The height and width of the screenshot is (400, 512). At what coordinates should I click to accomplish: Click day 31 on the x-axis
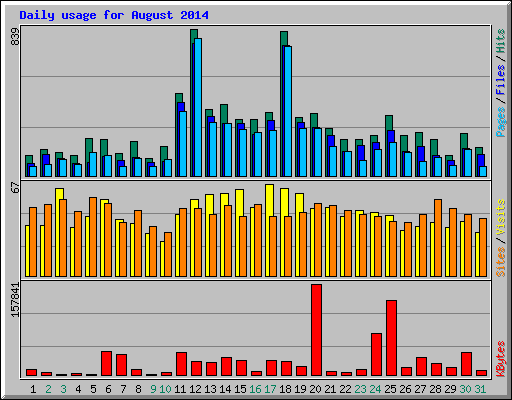click(480, 389)
